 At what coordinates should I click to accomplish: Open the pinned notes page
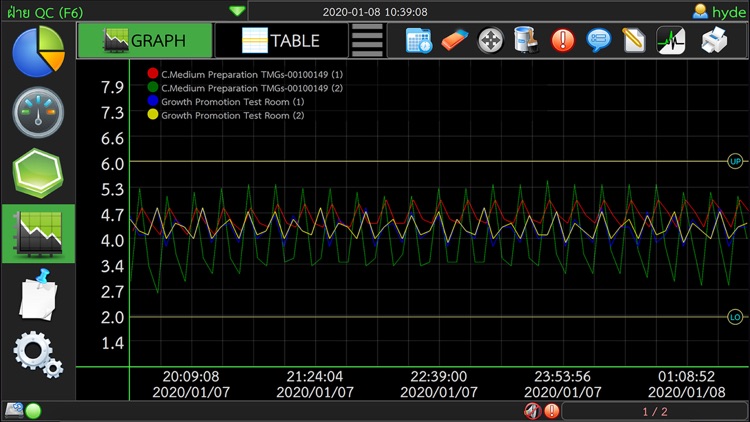38,294
